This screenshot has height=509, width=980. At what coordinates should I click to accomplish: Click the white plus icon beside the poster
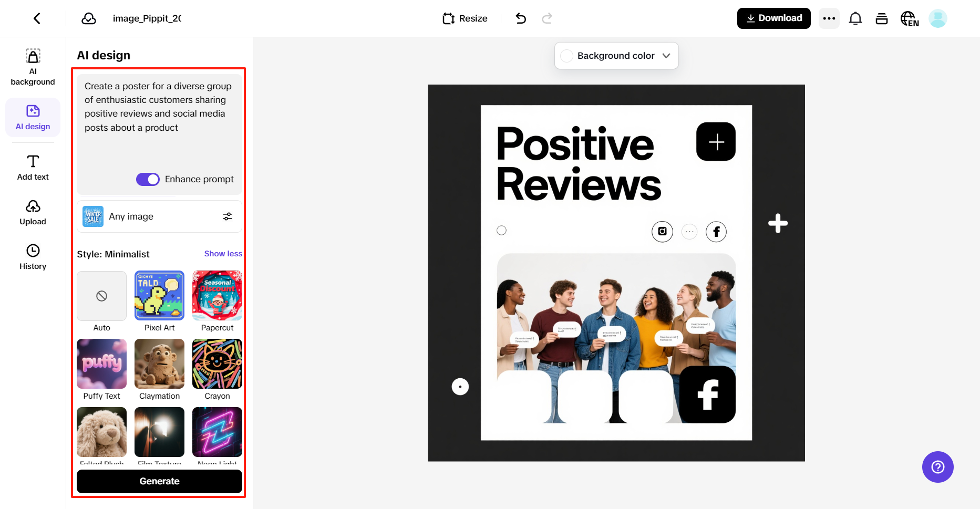click(x=778, y=223)
